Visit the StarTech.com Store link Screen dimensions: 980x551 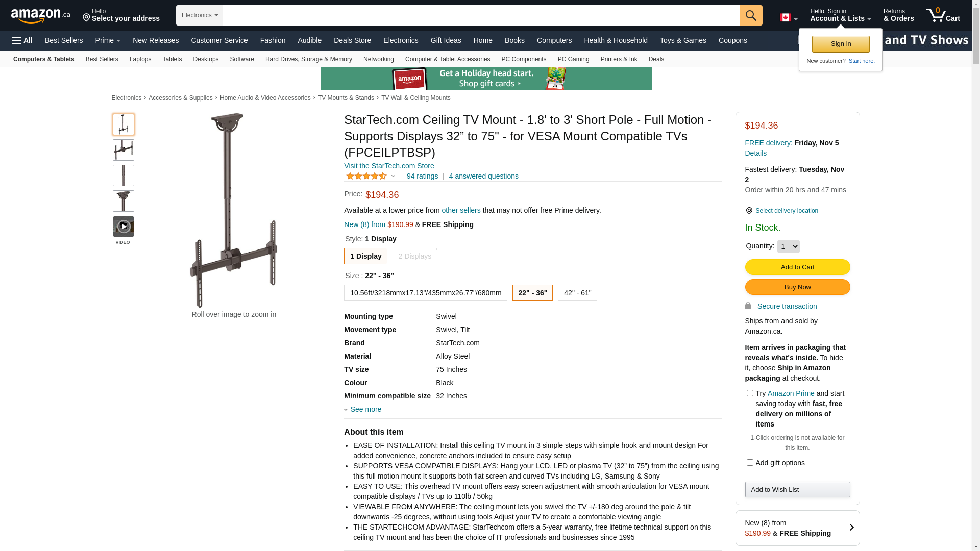point(389,166)
